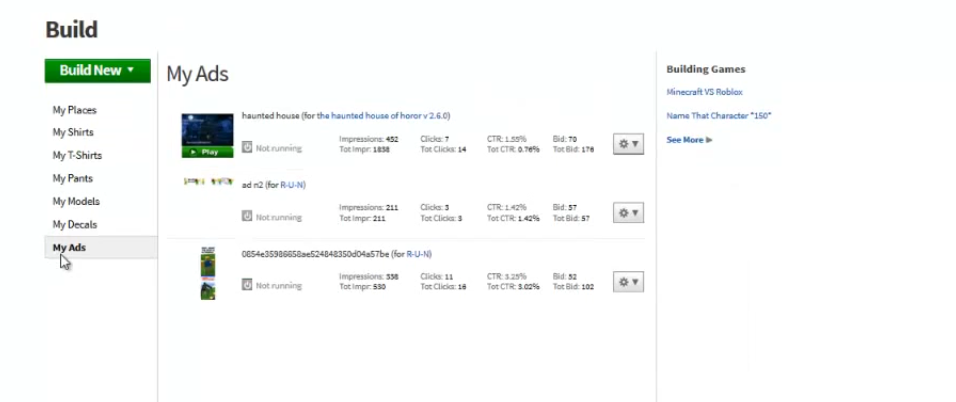The width and height of the screenshot is (956, 402).
Task: Open My Pants category
Action: point(72,178)
